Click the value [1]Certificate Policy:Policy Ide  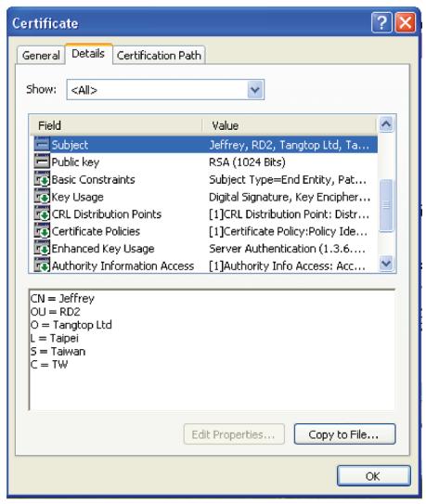[288, 231]
